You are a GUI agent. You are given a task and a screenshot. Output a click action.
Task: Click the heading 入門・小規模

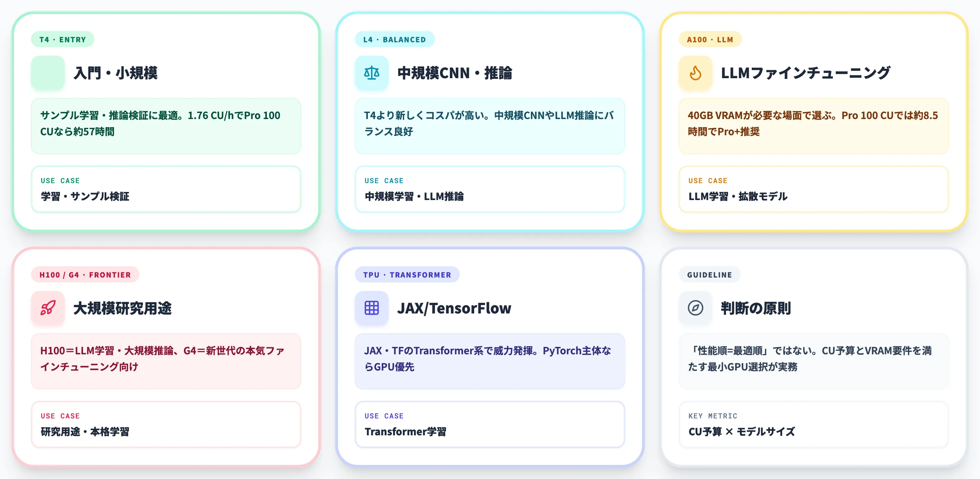[x=115, y=73]
